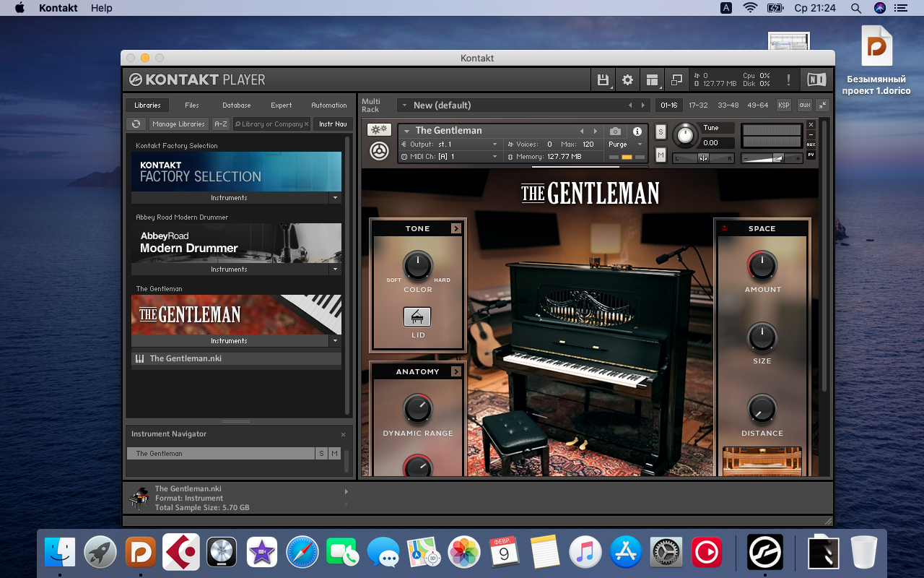Screen dimensions: 924x578
Task: Mute The Gentleman instrument
Action: [x=661, y=154]
